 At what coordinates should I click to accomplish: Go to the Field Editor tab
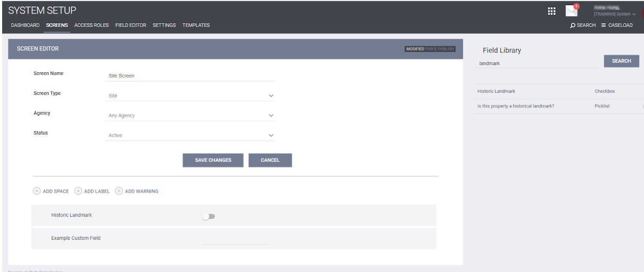coord(131,25)
